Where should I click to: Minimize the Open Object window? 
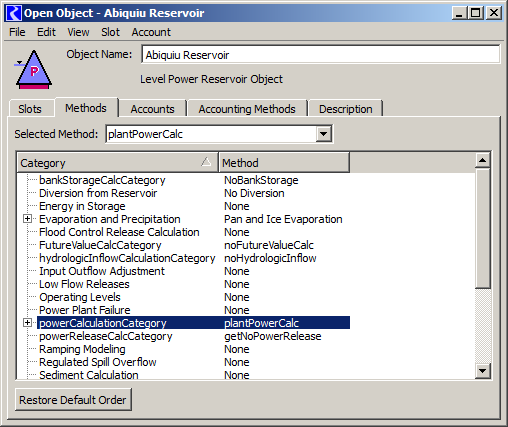(460, 13)
